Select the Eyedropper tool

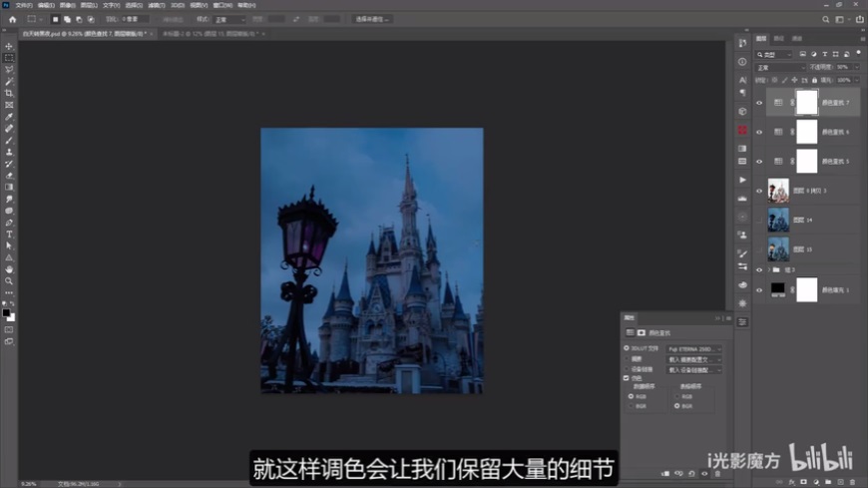tap(9, 117)
